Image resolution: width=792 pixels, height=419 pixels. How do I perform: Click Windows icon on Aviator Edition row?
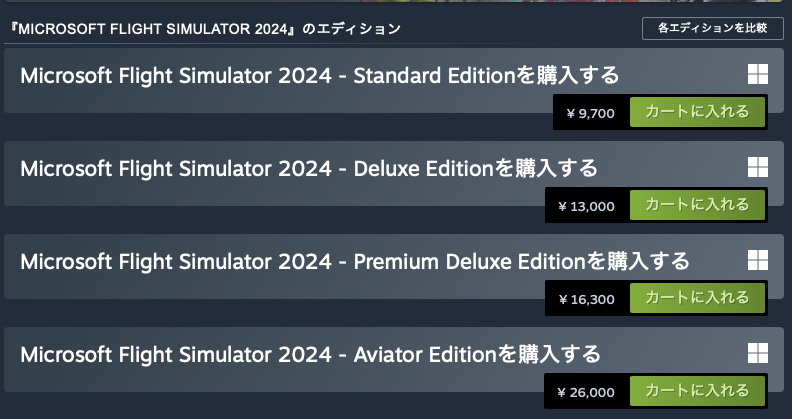tap(757, 352)
